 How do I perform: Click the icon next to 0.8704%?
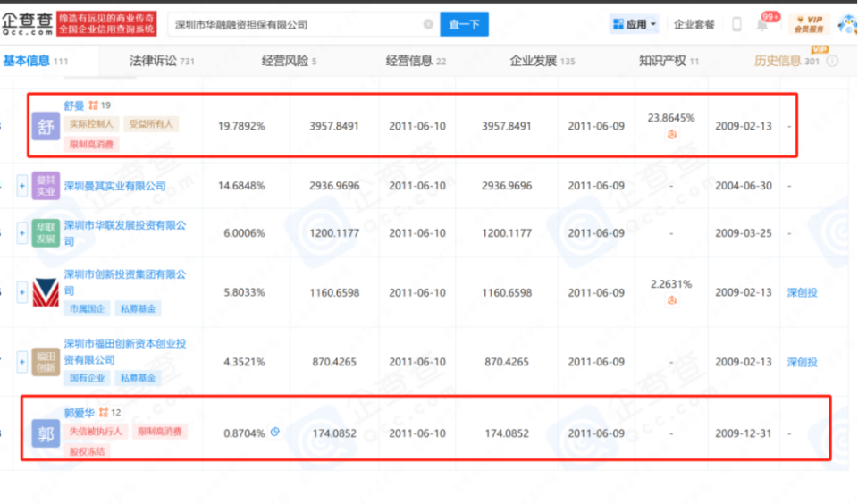274,432
